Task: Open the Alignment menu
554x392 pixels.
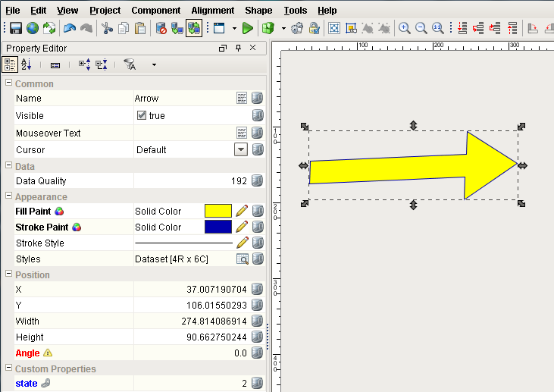Action: (x=212, y=11)
